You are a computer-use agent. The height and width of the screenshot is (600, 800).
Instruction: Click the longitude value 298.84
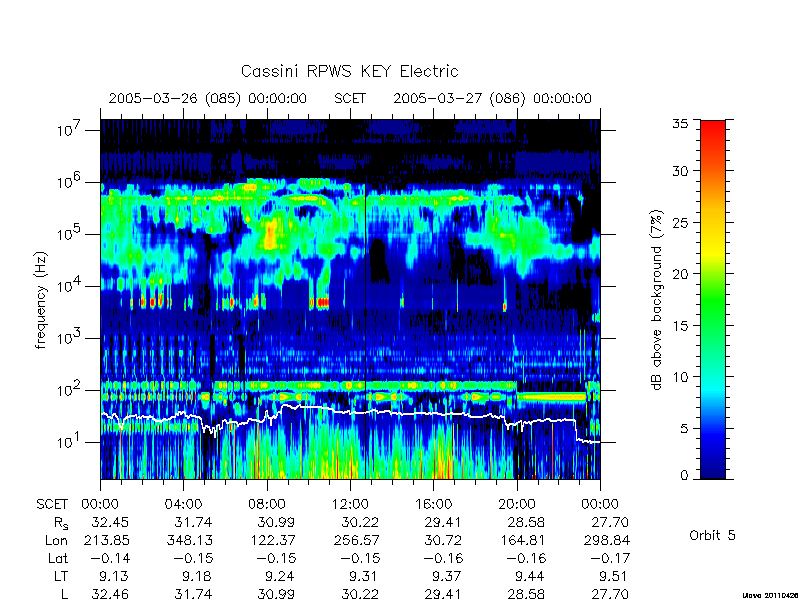click(x=606, y=540)
